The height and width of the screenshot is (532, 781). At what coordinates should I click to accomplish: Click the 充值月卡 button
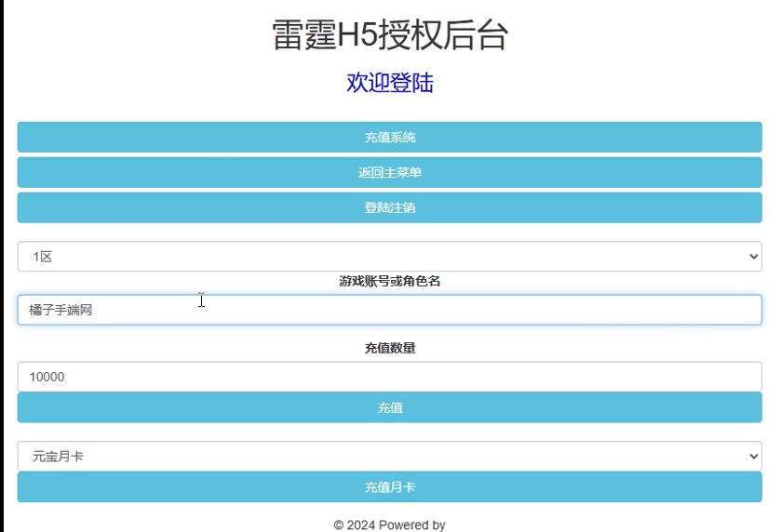389,486
